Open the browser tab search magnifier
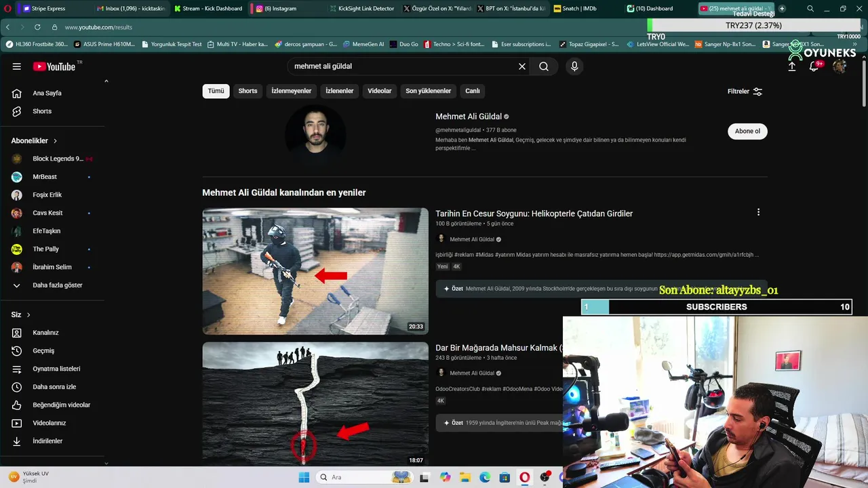 [810, 8]
